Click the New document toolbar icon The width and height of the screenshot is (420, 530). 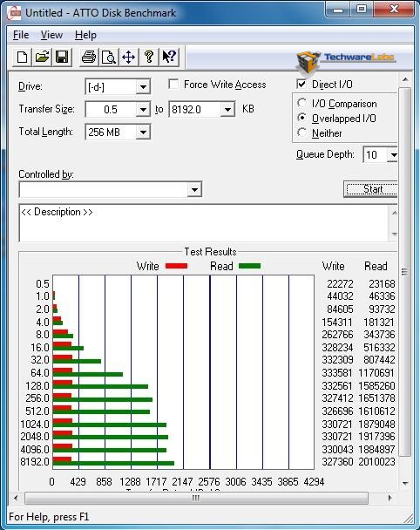pyautogui.click(x=23, y=57)
